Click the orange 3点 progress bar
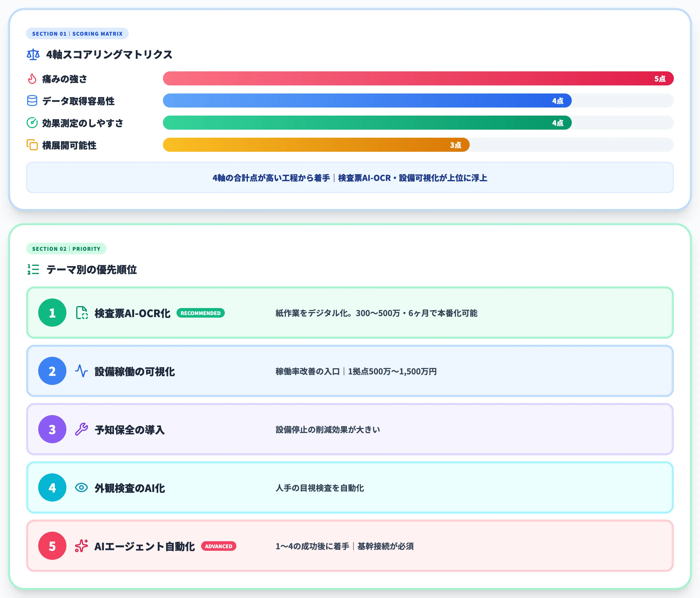This screenshot has height=598, width=700. click(316, 145)
